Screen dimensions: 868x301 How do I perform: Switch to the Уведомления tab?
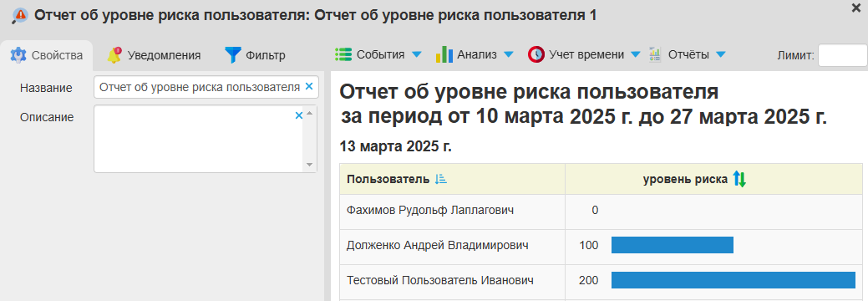coord(154,55)
